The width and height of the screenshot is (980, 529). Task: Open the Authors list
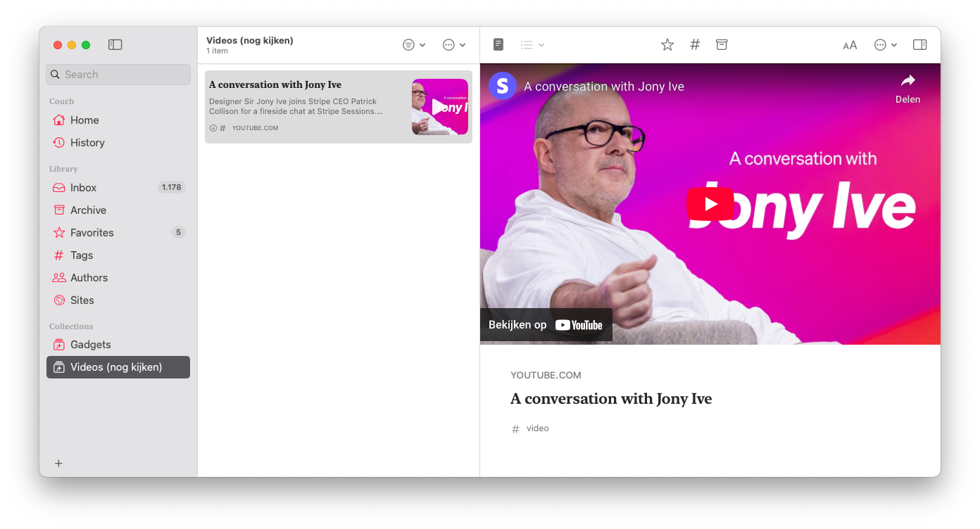click(118, 278)
